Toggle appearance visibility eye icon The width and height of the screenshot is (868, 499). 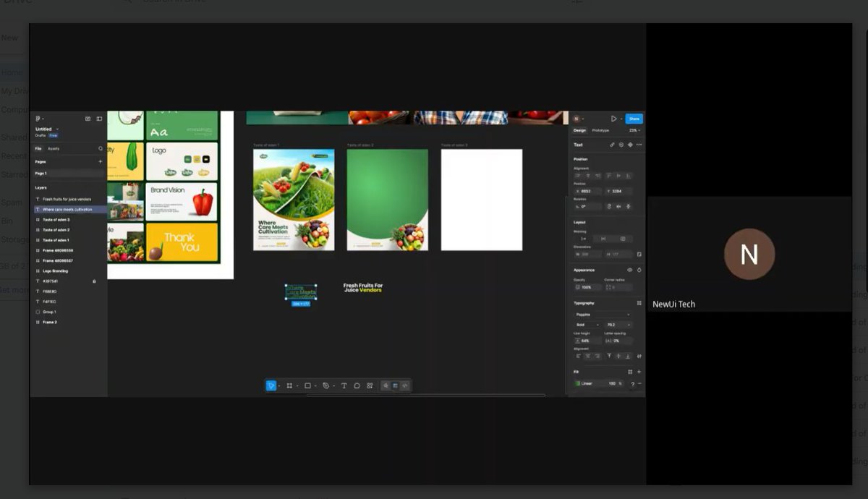[629, 270]
